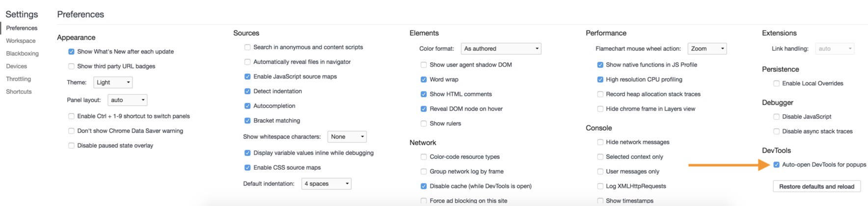Expand the Panel layout dropdown
868x206 pixels.
tap(127, 100)
